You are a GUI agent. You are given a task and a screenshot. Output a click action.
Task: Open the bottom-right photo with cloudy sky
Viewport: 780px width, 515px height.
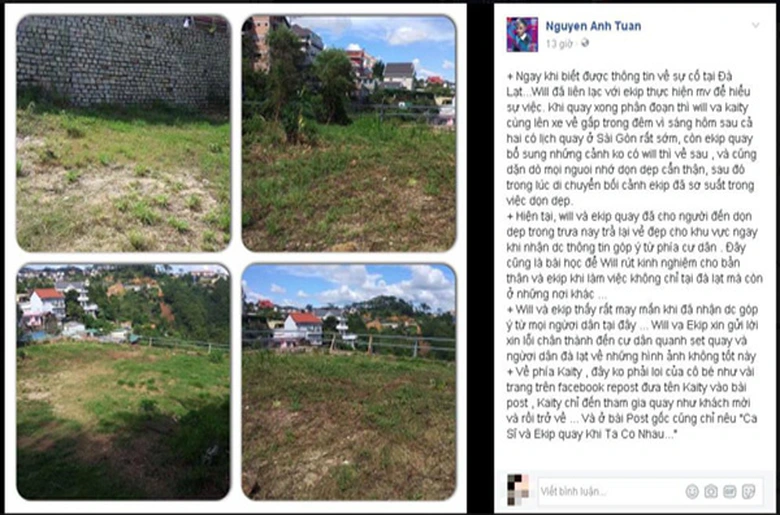tap(349, 382)
